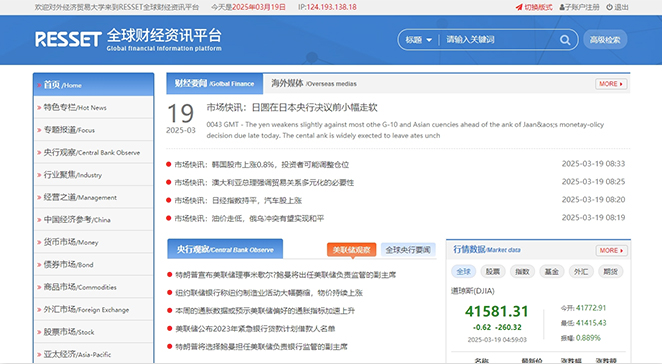Image resolution: width=662 pixels, height=364 pixels.
Task: Switch to the 海外媒体 Overseas medias tab
Action: 314,84
